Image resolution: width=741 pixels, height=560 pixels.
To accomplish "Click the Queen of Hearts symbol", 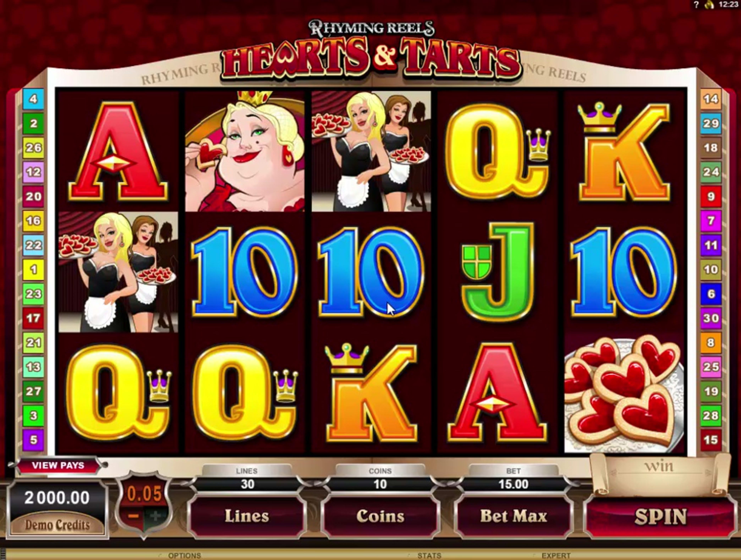I will click(245, 151).
